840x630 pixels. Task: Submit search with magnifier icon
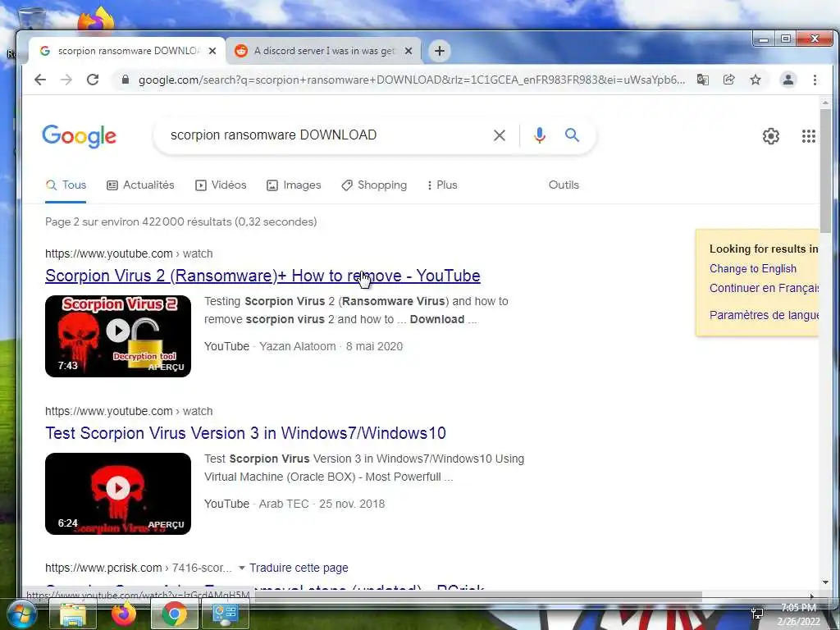[572, 135]
